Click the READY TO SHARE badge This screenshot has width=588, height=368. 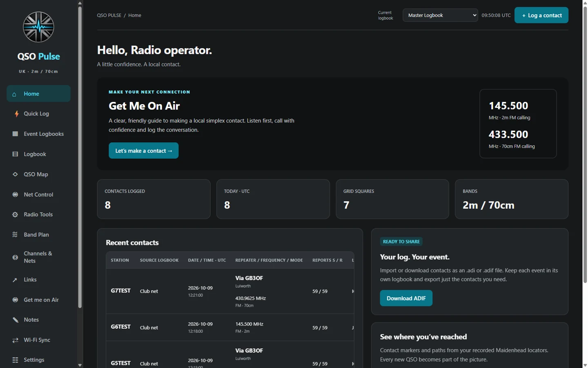tap(401, 242)
